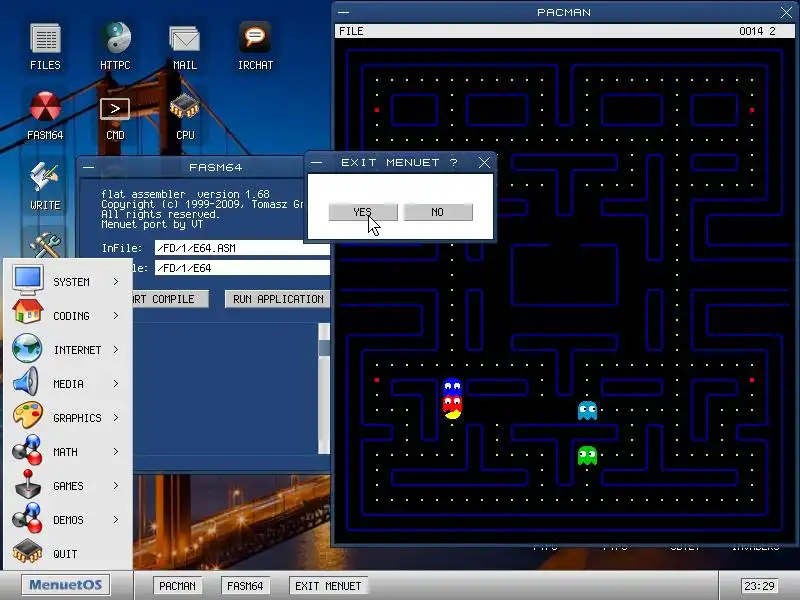The width and height of the screenshot is (800, 600).
Task: Click the 'flat assembler version 1.68' text
Action: (185, 194)
